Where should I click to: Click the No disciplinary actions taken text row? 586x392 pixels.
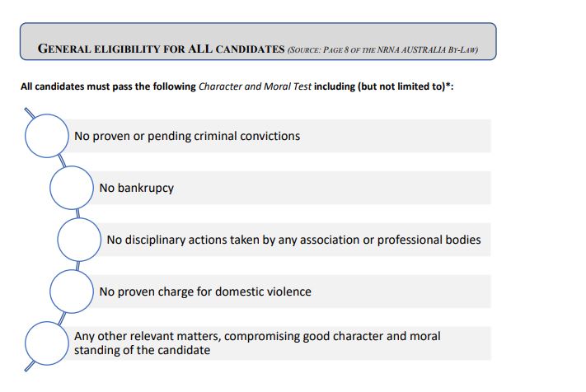tap(293, 240)
